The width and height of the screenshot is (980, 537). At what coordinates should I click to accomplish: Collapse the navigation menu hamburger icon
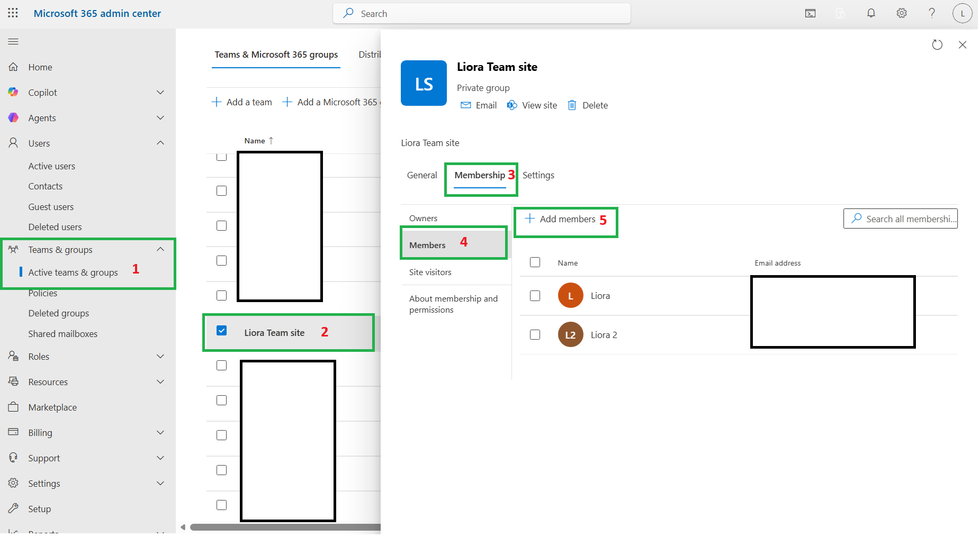13,42
